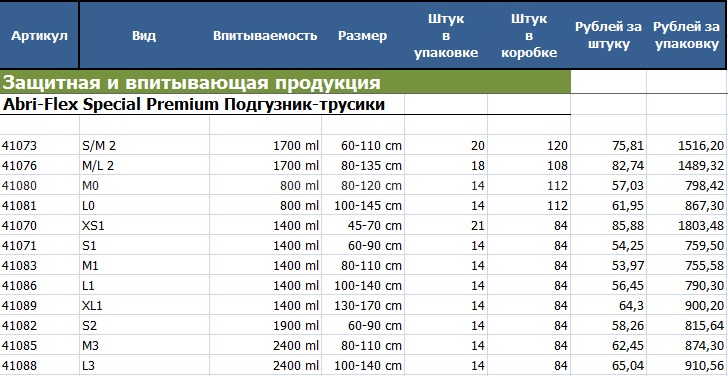Viewport: 728px width, 376px height.
Task: Click article cell 41083
Action: tap(39, 266)
